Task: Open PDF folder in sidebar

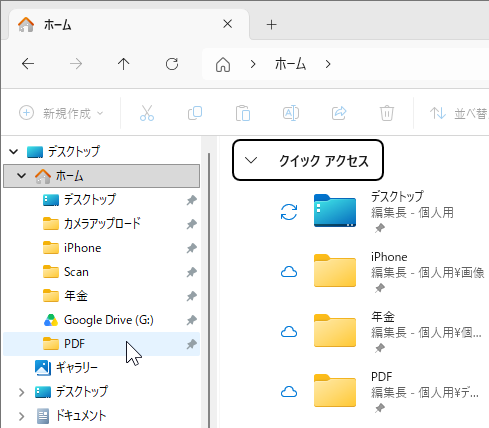Action: tap(102, 344)
